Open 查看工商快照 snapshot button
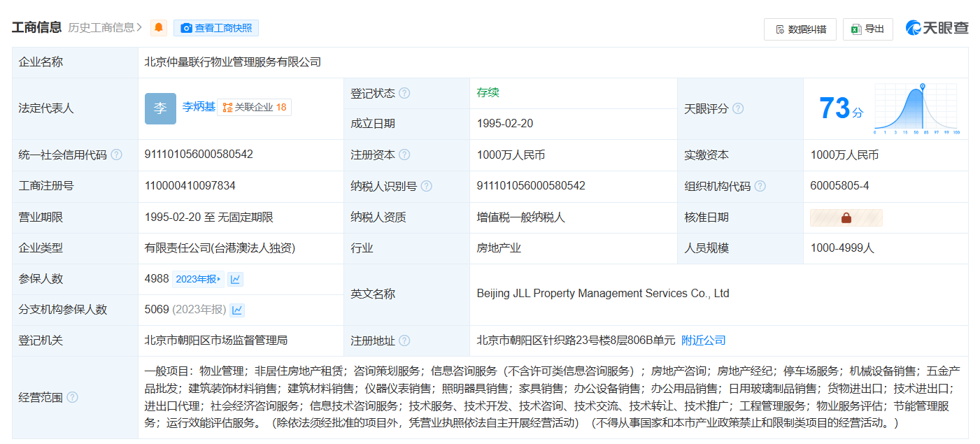This screenshot has height=444, width=980. 216,28
